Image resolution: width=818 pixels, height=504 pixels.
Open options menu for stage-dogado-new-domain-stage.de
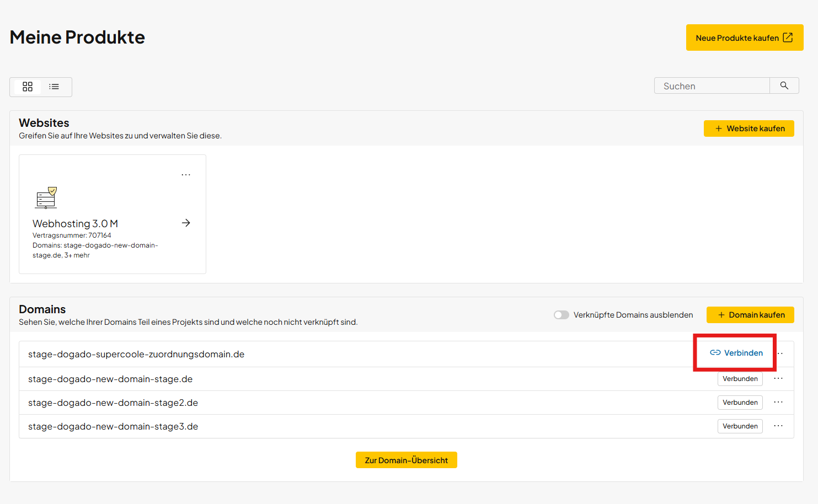click(x=778, y=379)
